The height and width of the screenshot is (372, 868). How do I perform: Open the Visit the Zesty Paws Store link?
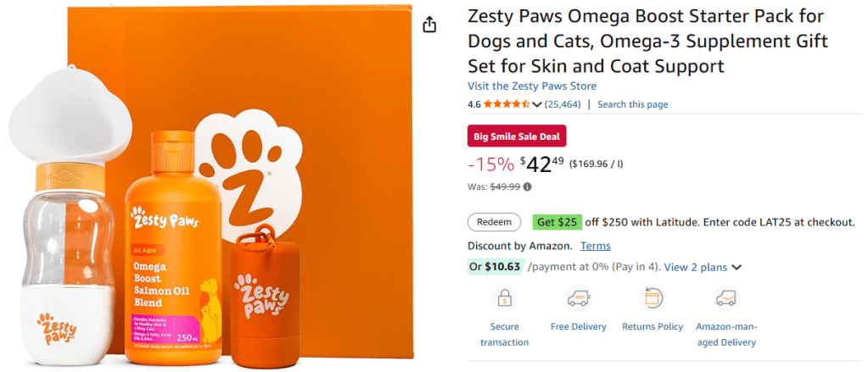point(532,86)
